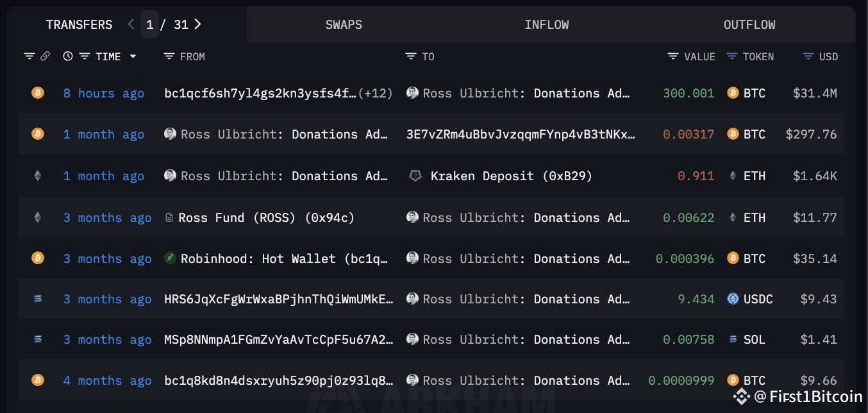The width and height of the screenshot is (868, 413).
Task: Open the TOKEN column filter
Action: 732,56
